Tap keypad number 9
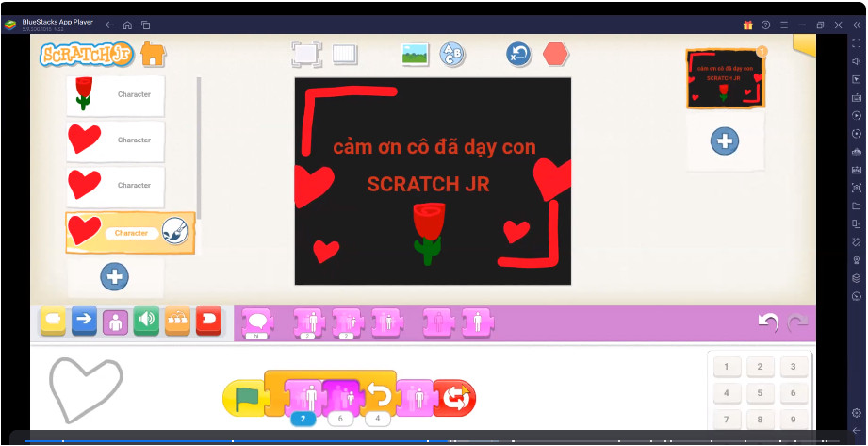 pos(793,420)
